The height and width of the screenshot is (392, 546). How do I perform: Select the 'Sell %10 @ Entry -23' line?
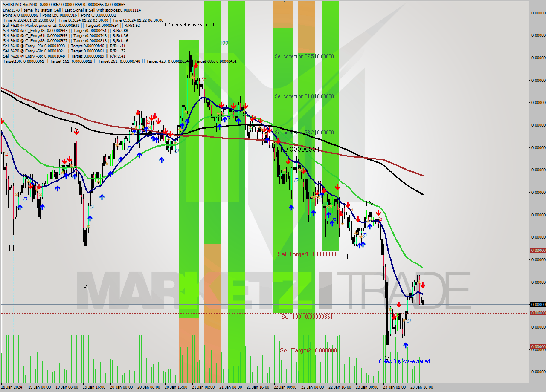coord(64,46)
